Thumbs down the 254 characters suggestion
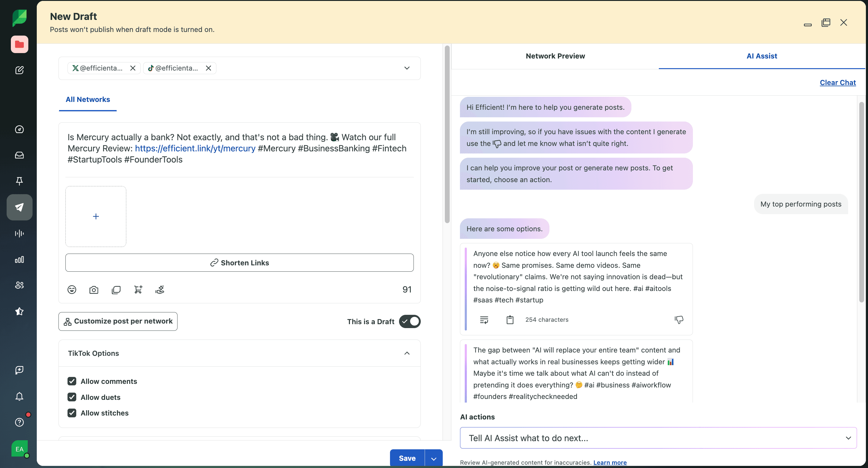Image resolution: width=868 pixels, height=468 pixels. pos(679,320)
